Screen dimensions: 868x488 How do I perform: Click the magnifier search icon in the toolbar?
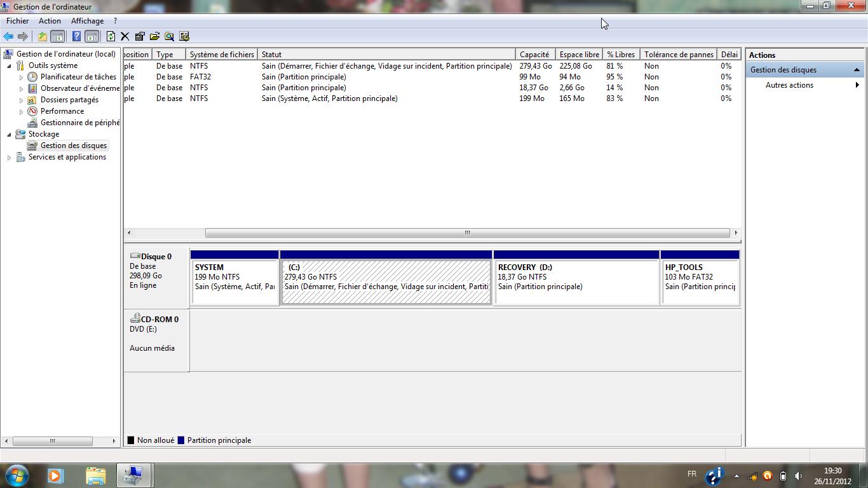pyautogui.click(x=169, y=36)
